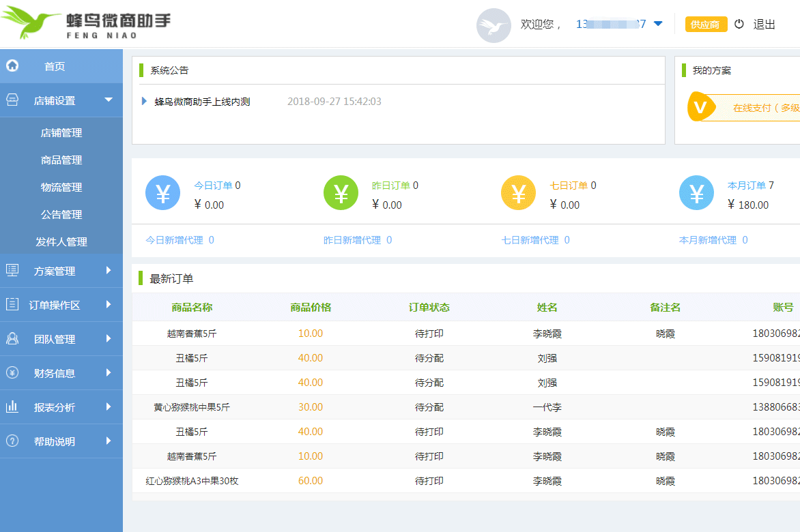800x532 pixels.
Task: Expand the 团队管理 arrow
Action: click(x=109, y=338)
